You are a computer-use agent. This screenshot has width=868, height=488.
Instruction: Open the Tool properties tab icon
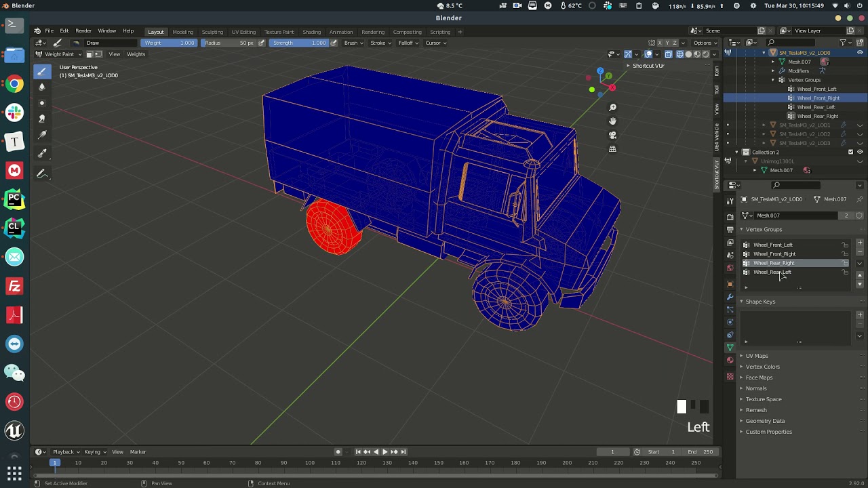(x=730, y=201)
